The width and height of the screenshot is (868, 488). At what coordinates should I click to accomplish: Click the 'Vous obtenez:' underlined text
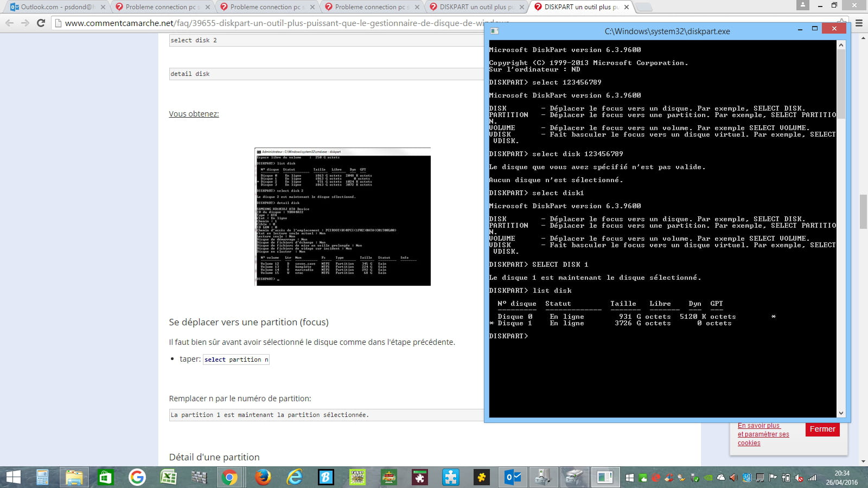(x=194, y=114)
